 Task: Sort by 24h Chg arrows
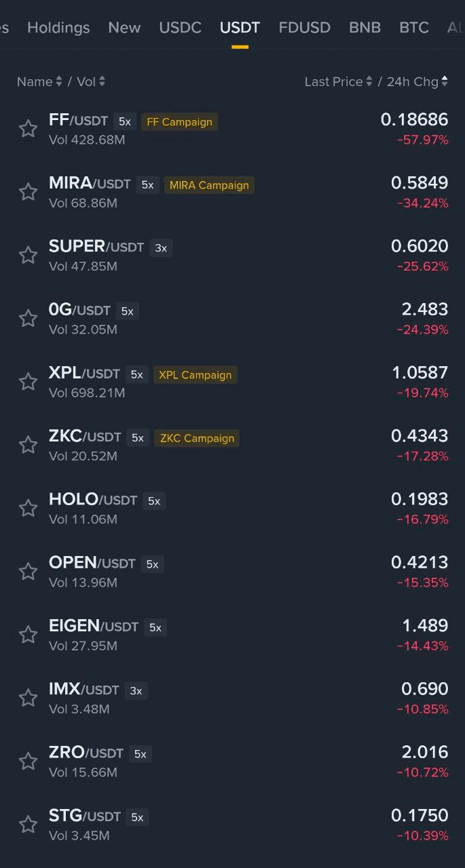tap(445, 81)
